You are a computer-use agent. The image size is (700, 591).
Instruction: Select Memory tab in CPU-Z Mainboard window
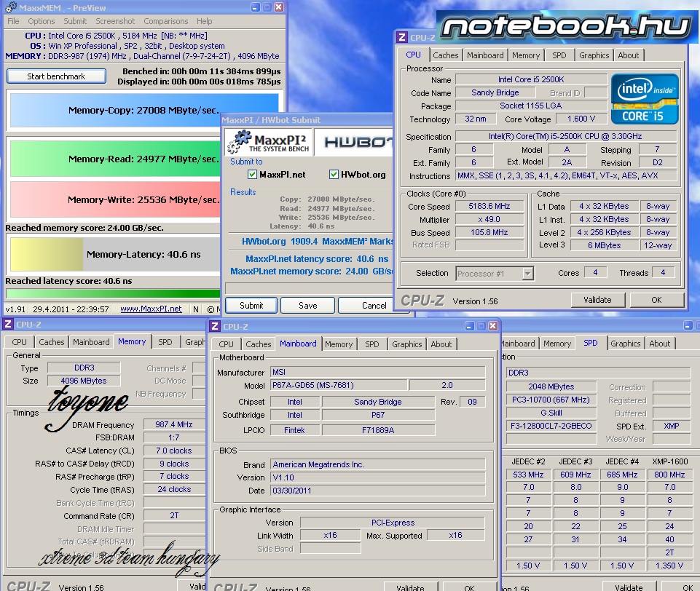[x=339, y=344]
